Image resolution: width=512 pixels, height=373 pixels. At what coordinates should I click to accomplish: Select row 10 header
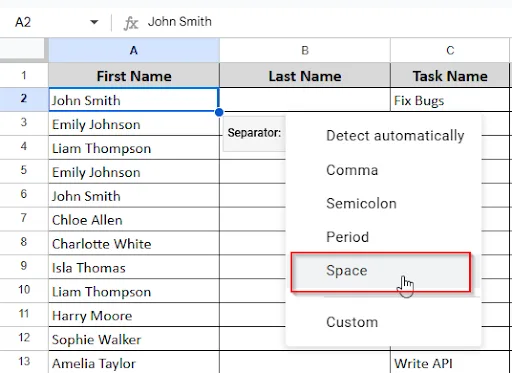24,290
